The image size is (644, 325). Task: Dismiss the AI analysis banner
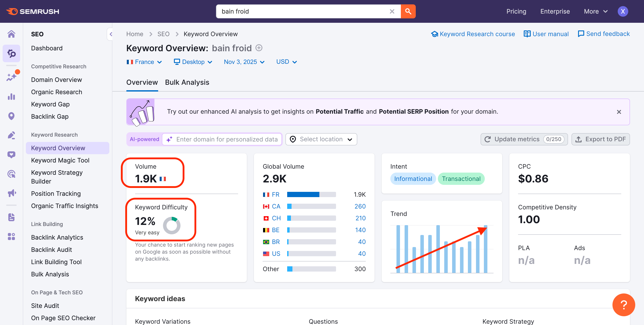point(619,112)
